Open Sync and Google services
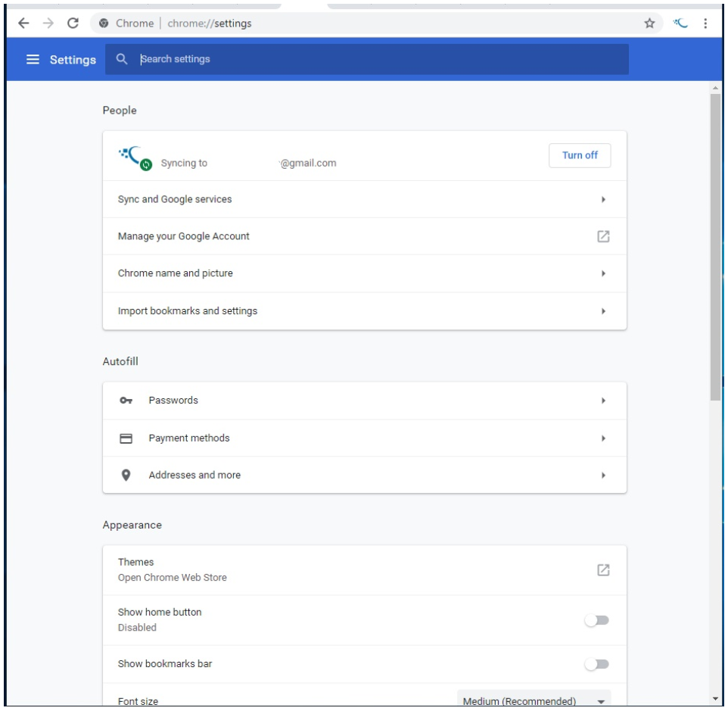The image size is (728, 711). click(x=365, y=199)
